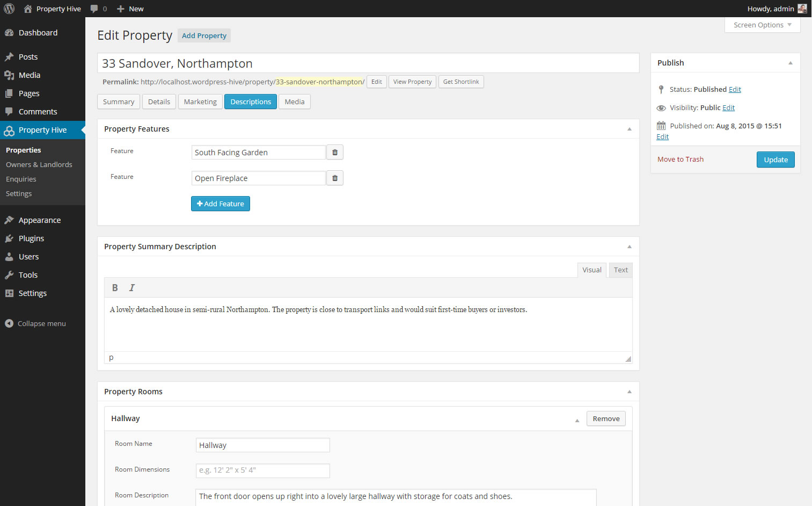This screenshot has height=506, width=812.
Task: Open Owners & Landlords in sidebar
Action: 39,165
